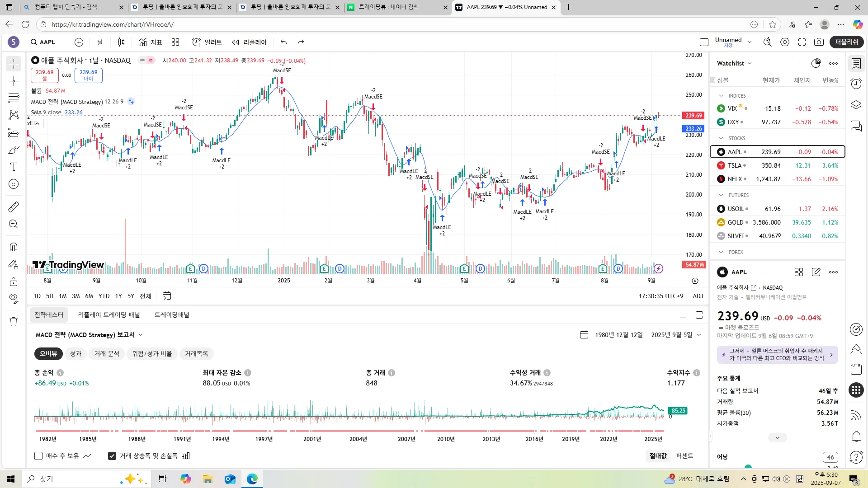
Task: Switch to the 트레이딩패널 tab
Action: (172, 315)
